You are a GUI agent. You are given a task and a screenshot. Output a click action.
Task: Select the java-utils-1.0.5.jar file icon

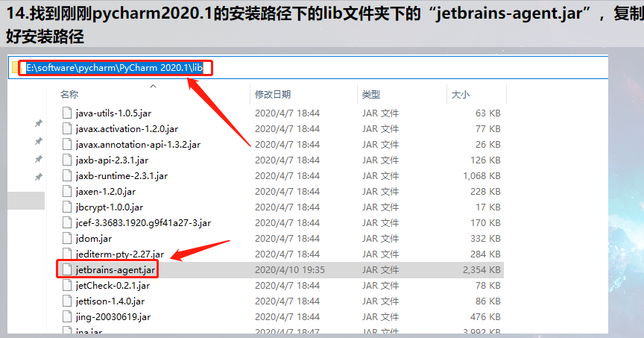pos(67,113)
